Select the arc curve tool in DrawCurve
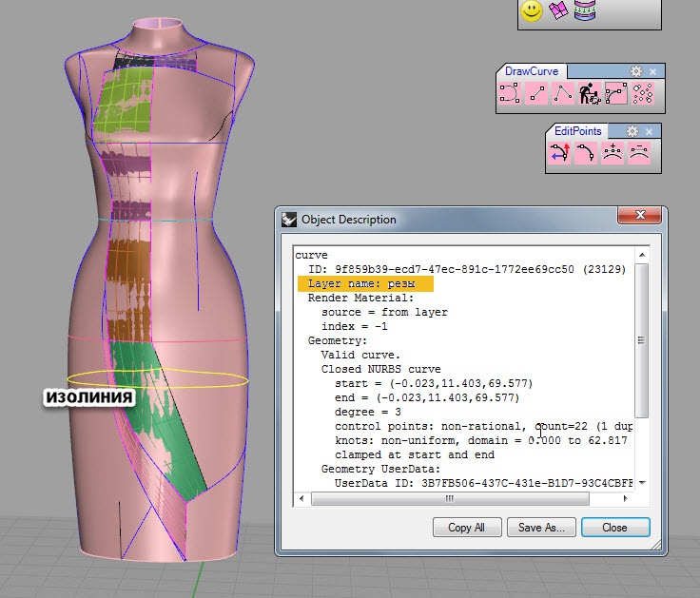Screen dimensions: 700x598 (510, 93)
